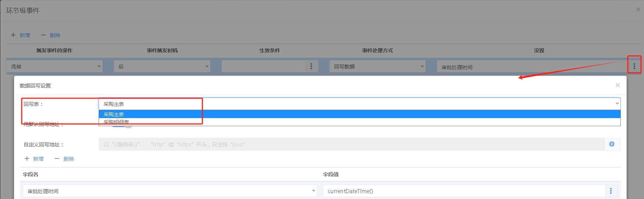Screen dimensions: 644x199
Task: Click the 字段值 field containing currentDateTime()
Action: 464,191
